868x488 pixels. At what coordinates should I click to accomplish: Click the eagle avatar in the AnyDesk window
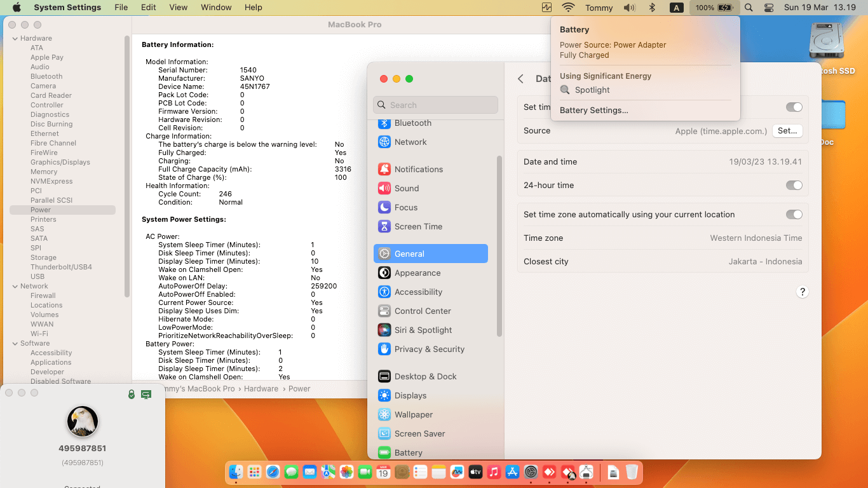[83, 422]
